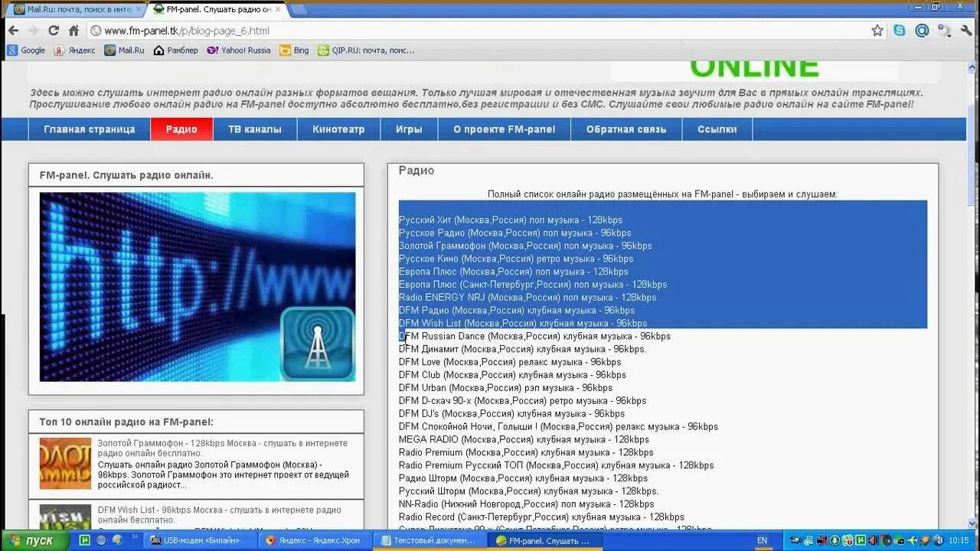The height and width of the screenshot is (551, 980).
Task: Select DFM Радио (Москва,Россия) station
Action: coord(517,310)
